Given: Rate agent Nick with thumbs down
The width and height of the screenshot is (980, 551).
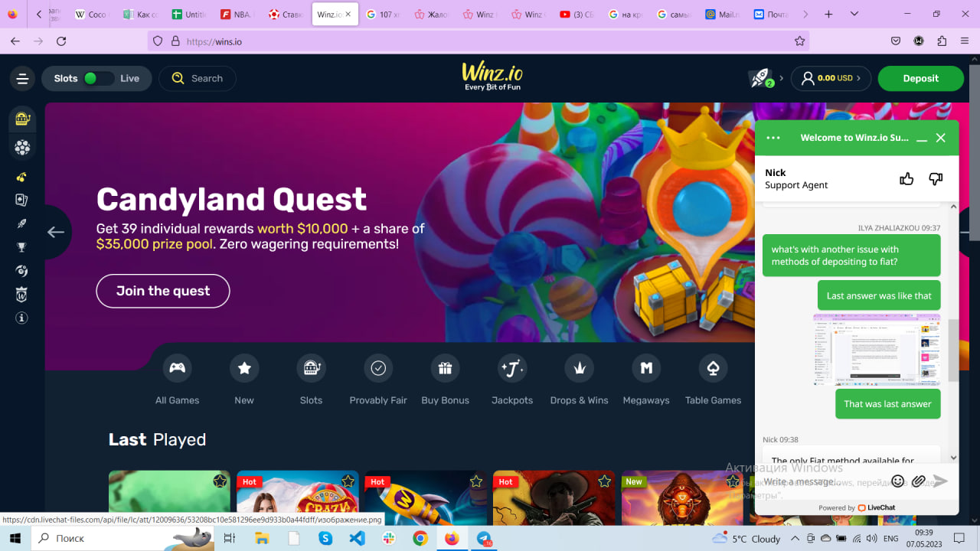Looking at the screenshot, I should (x=936, y=179).
